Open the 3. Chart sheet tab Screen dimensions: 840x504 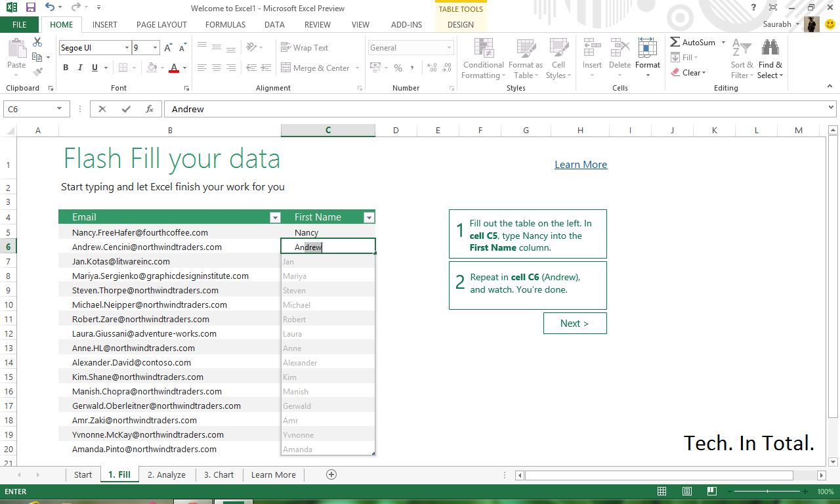tap(219, 474)
